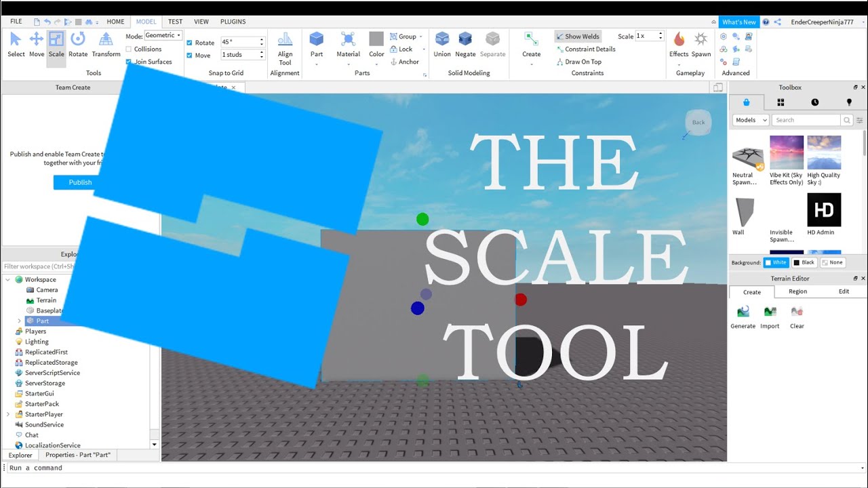
Task: Open the Material picker
Action: coord(348,45)
